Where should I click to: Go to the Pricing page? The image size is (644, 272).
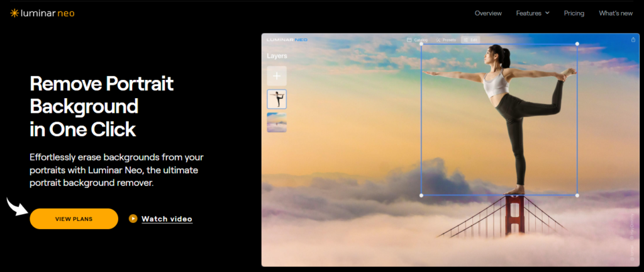click(x=574, y=13)
